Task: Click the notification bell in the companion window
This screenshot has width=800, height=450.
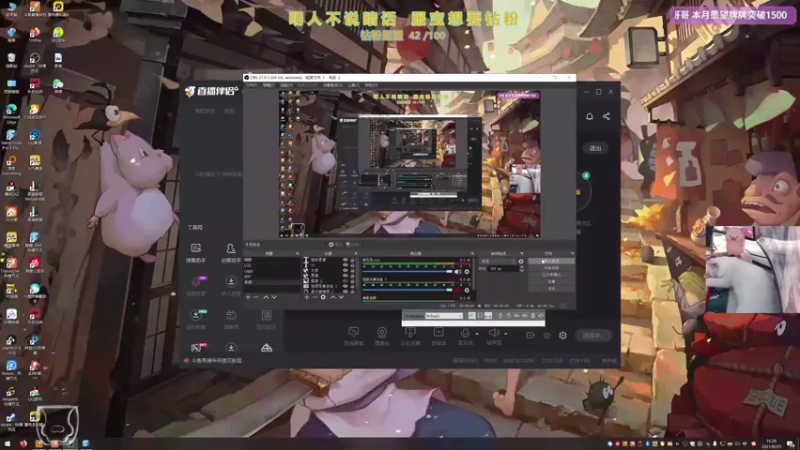Action: (589, 116)
